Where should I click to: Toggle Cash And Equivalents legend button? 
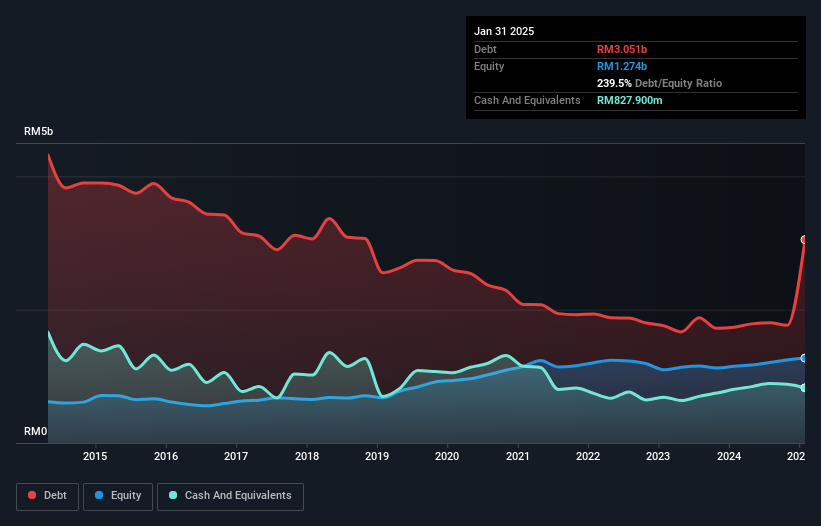230,496
